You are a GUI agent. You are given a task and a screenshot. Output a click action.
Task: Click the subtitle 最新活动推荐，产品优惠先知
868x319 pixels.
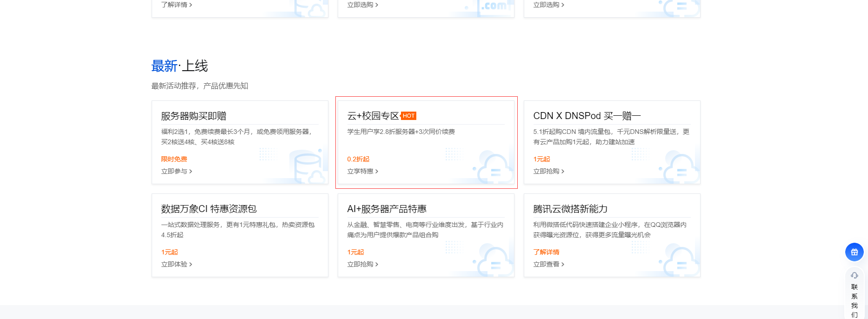[x=200, y=86]
